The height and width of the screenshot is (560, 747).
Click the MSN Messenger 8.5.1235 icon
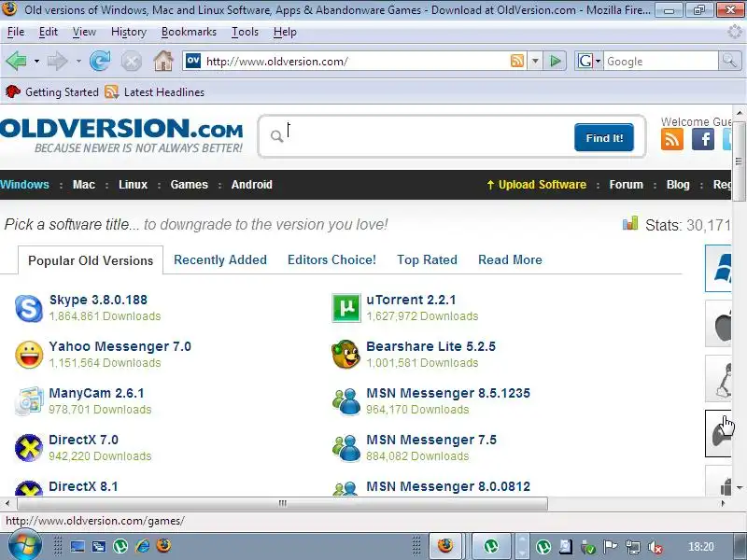pos(345,401)
